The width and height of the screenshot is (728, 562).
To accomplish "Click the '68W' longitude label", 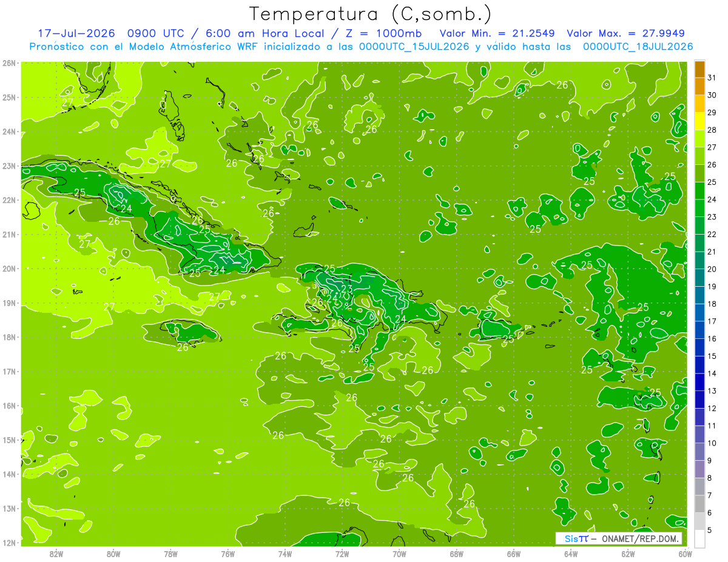I will pos(456,554).
